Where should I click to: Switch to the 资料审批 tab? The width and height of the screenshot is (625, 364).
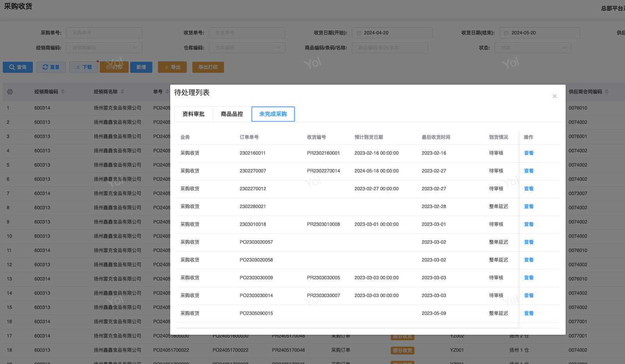point(194,114)
